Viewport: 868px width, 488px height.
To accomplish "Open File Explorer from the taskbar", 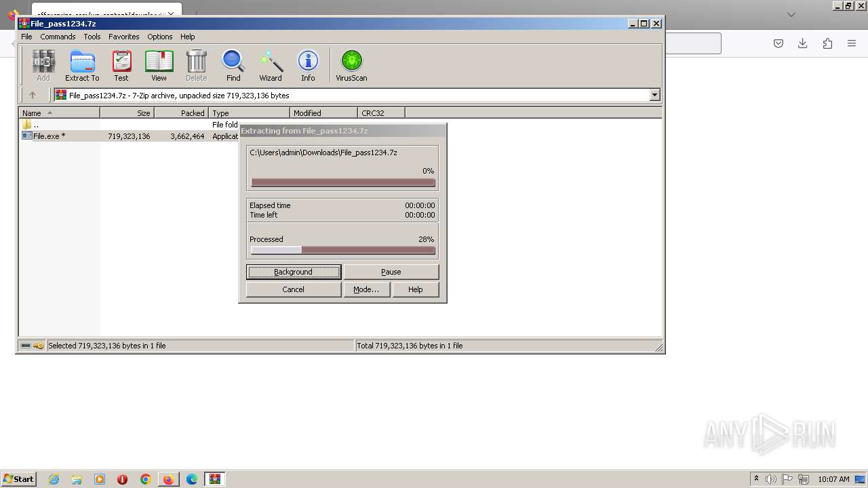I will [77, 479].
